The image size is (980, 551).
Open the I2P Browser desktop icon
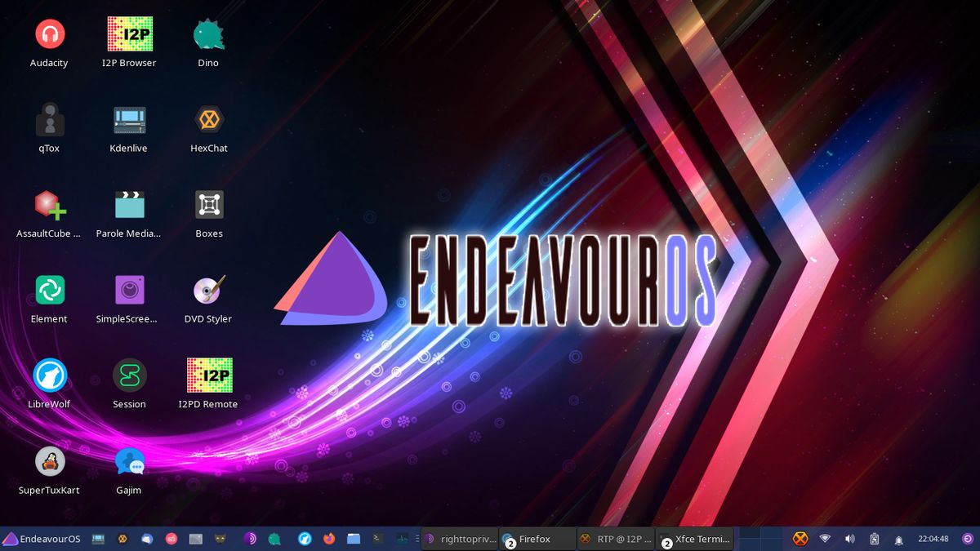tap(128, 36)
